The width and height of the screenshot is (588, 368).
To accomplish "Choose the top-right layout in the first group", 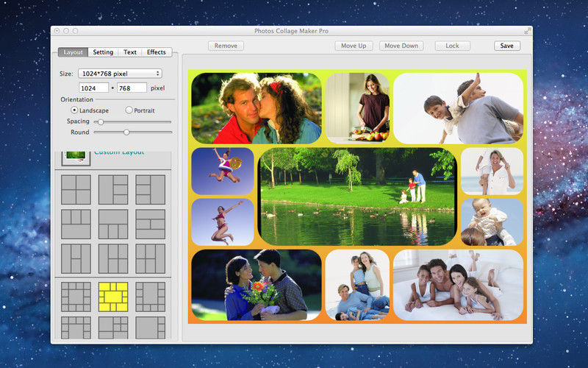I will (150, 190).
